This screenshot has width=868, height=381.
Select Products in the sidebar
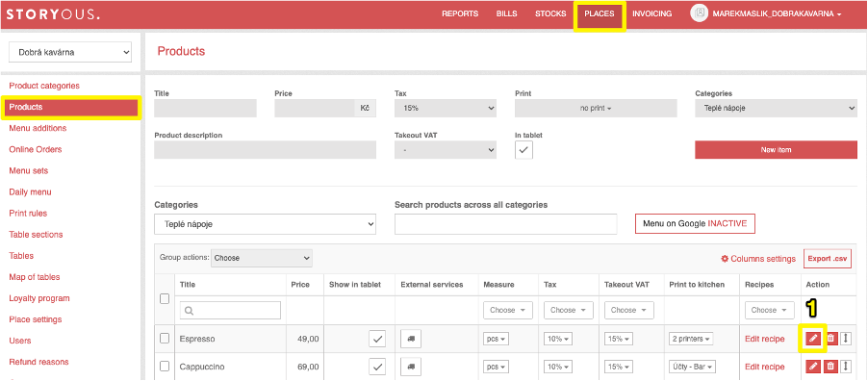[71, 107]
